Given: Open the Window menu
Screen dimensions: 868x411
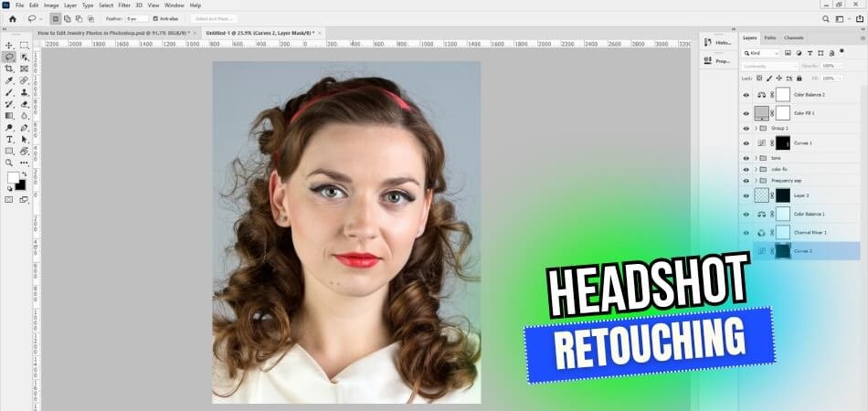Looking at the screenshot, I should [x=174, y=5].
